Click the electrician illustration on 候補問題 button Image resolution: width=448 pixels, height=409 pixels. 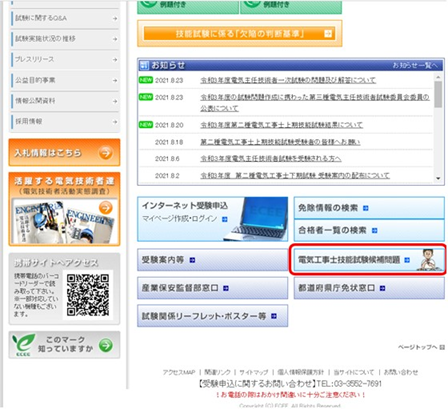(x=429, y=260)
